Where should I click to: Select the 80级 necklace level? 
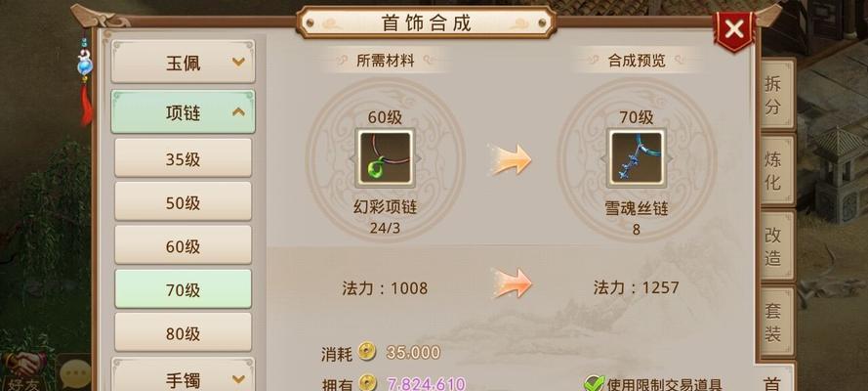tap(184, 333)
